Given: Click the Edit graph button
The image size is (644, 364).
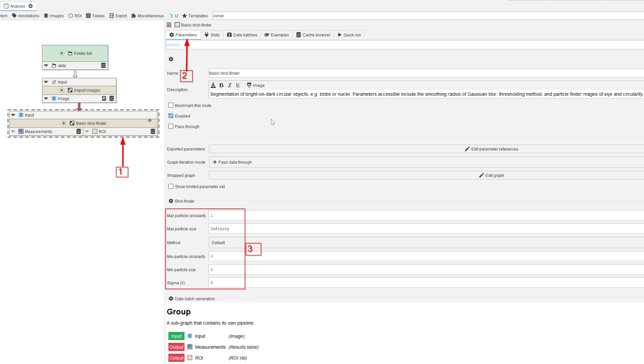Looking at the screenshot, I should (x=491, y=175).
